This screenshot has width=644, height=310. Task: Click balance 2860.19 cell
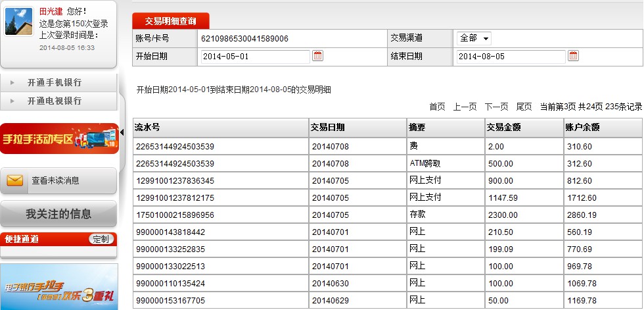click(603, 215)
